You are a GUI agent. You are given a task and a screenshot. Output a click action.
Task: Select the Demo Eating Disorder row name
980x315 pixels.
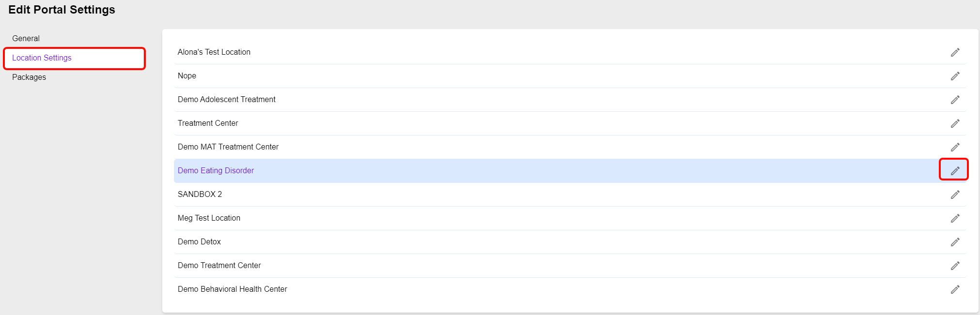pyautogui.click(x=216, y=171)
